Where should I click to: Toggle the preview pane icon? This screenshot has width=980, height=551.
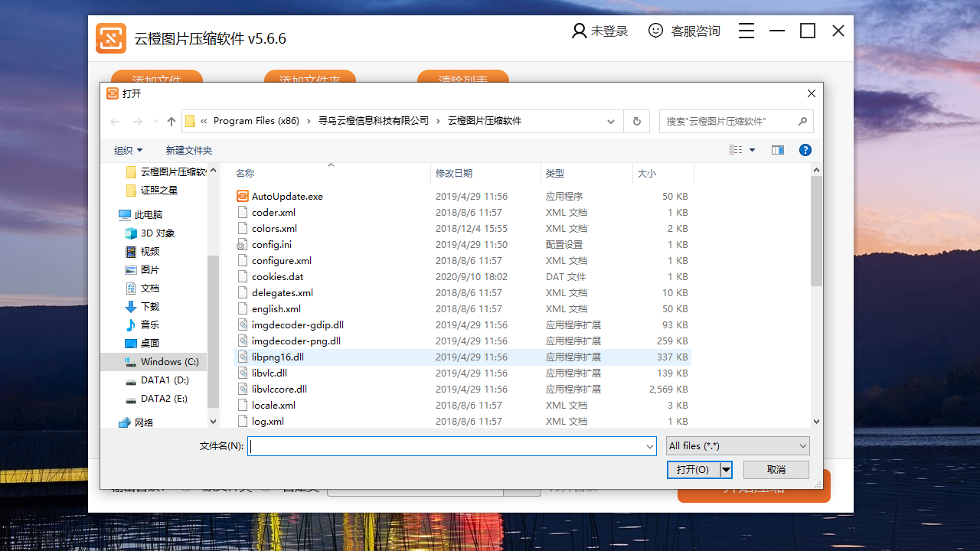point(777,150)
